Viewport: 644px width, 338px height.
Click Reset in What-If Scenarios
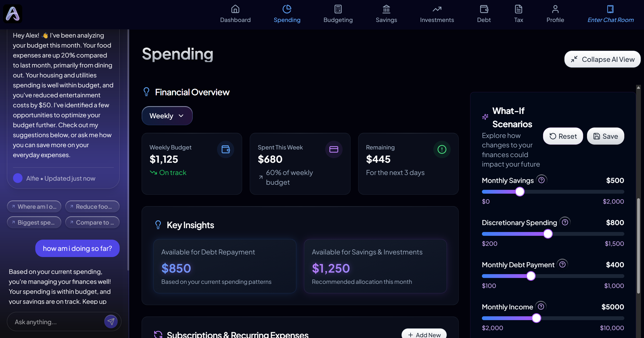[563, 136]
